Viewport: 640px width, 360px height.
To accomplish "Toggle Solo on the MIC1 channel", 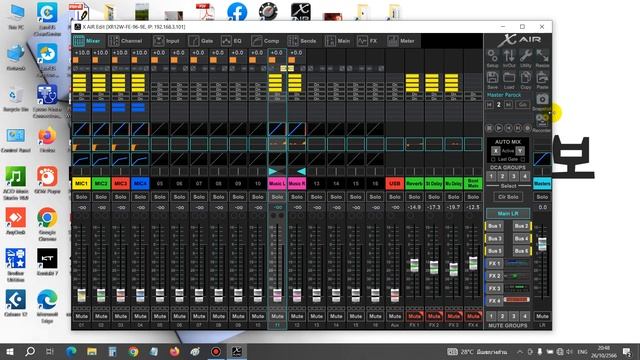I will click(82, 197).
